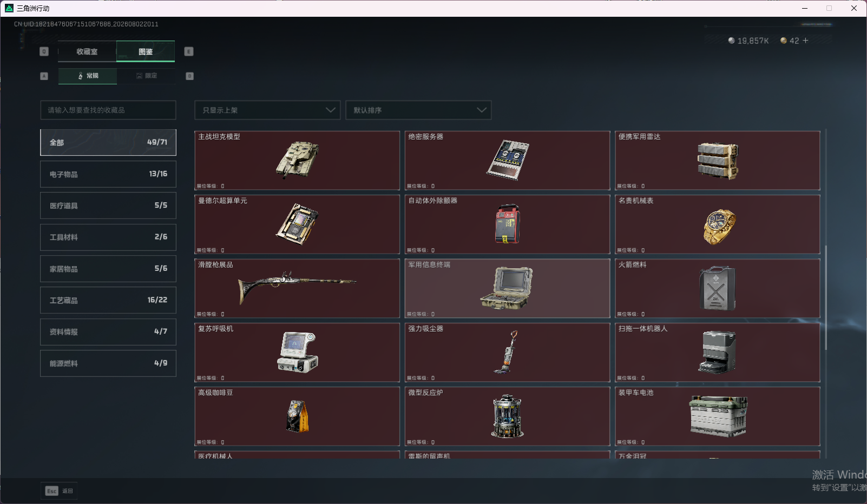Filter by 能源燃料 category
The image size is (867, 504).
[108, 363]
